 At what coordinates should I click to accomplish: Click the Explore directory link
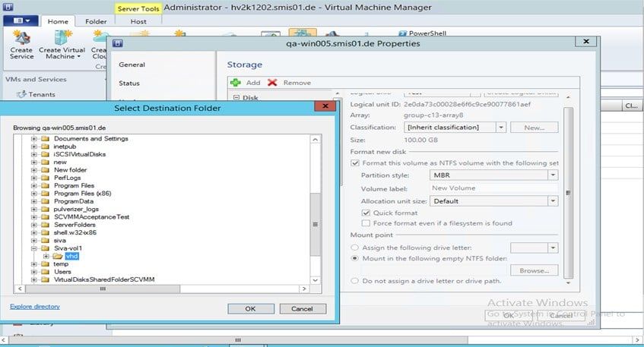[x=34, y=306]
